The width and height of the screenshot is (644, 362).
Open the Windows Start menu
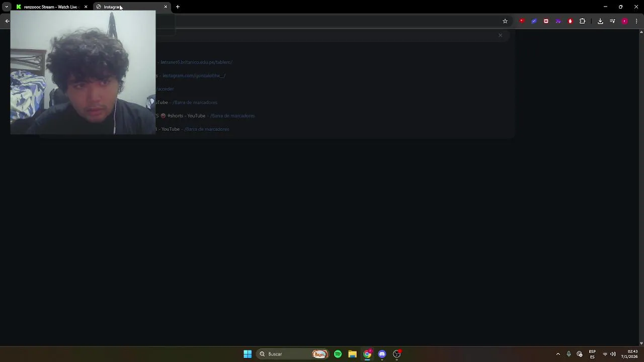tap(248, 354)
